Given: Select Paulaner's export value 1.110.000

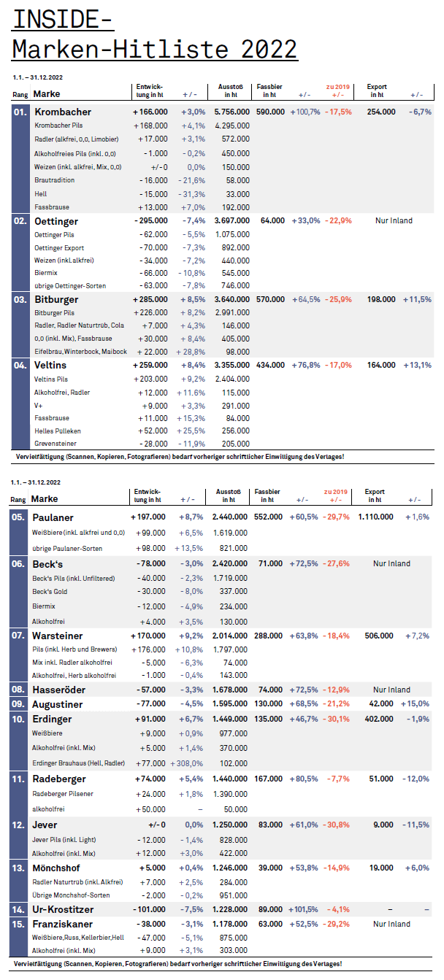Looking at the screenshot, I should coord(375,517).
